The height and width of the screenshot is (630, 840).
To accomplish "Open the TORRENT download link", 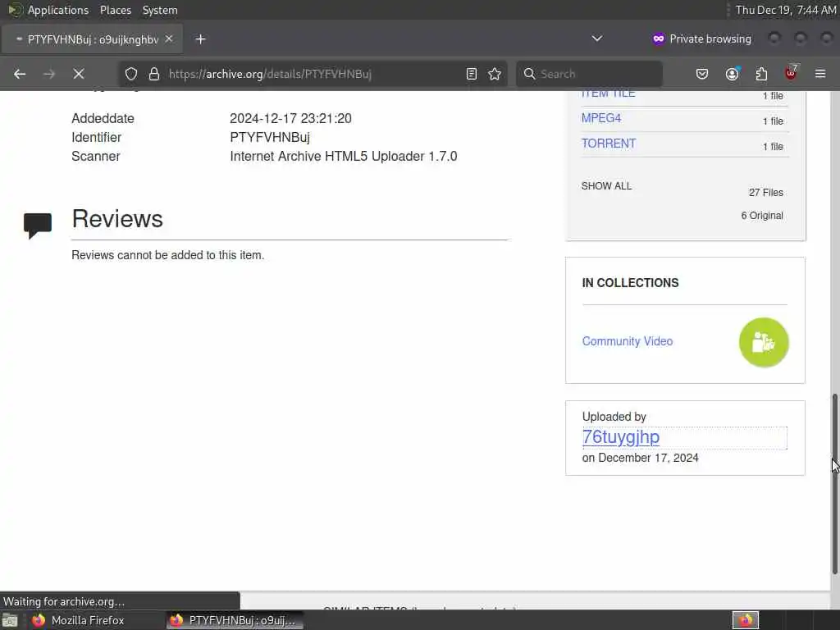I will [x=609, y=144].
